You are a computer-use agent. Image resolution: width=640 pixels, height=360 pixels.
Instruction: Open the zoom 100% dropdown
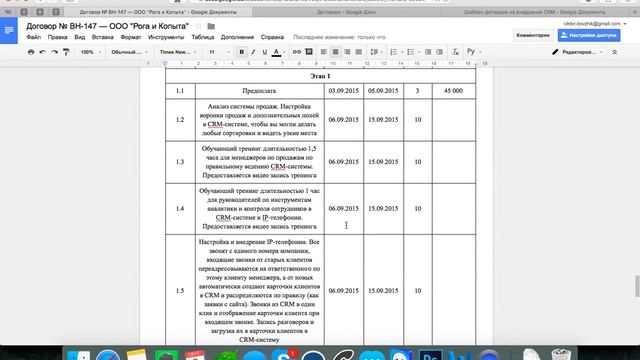click(x=91, y=52)
